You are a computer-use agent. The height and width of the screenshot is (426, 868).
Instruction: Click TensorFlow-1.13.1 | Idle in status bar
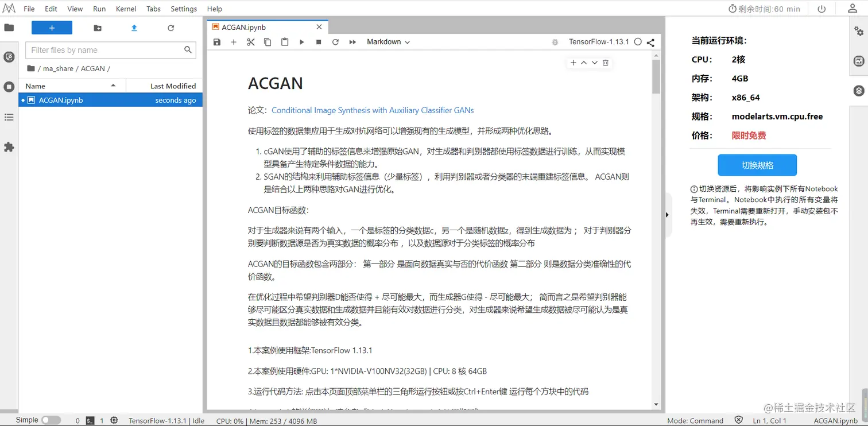[x=166, y=421]
